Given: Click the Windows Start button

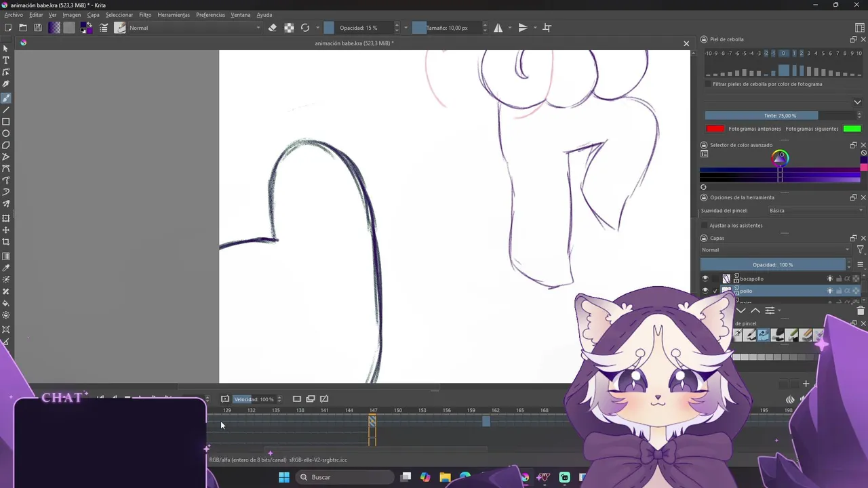Looking at the screenshot, I should click(x=284, y=477).
